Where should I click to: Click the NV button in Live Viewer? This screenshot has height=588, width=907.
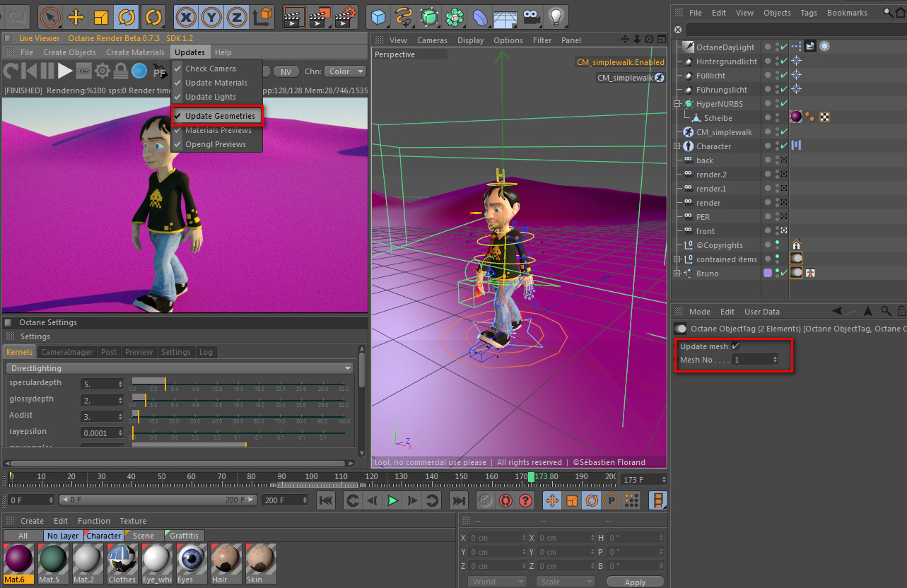click(286, 71)
